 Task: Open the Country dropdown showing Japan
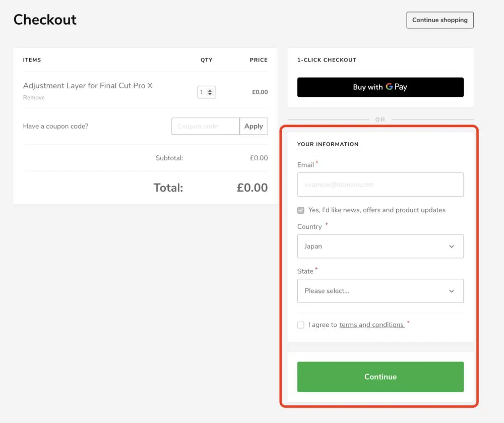coord(380,247)
